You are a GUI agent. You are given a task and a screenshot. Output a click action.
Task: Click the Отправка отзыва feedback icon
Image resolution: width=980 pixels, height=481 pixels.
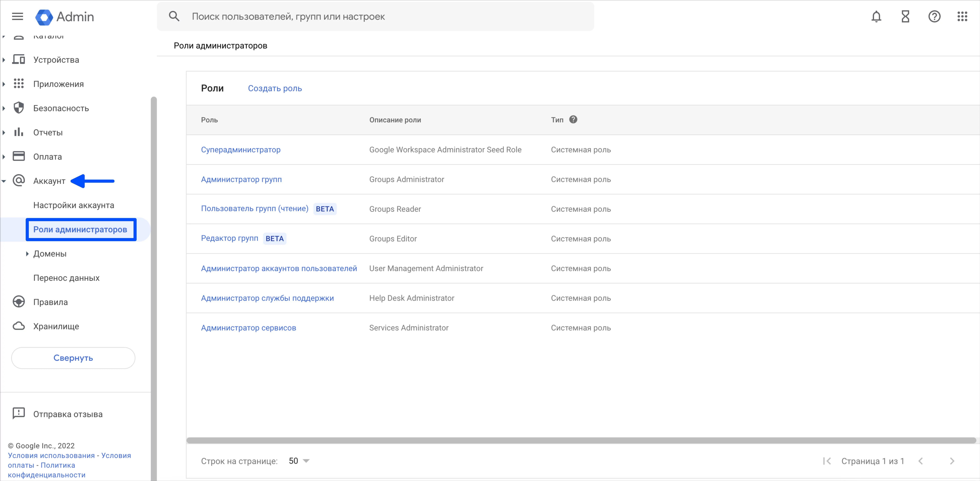19,413
